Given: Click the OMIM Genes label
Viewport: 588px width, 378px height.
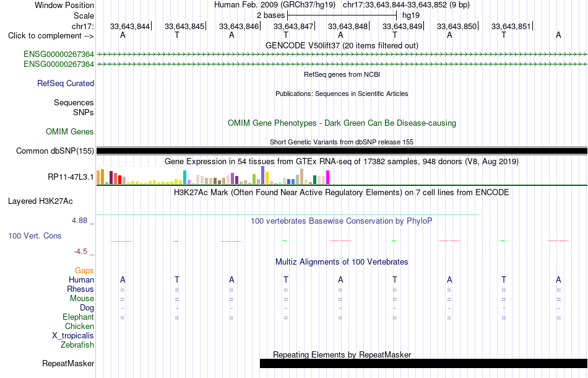Looking at the screenshot, I should pyautogui.click(x=70, y=132).
